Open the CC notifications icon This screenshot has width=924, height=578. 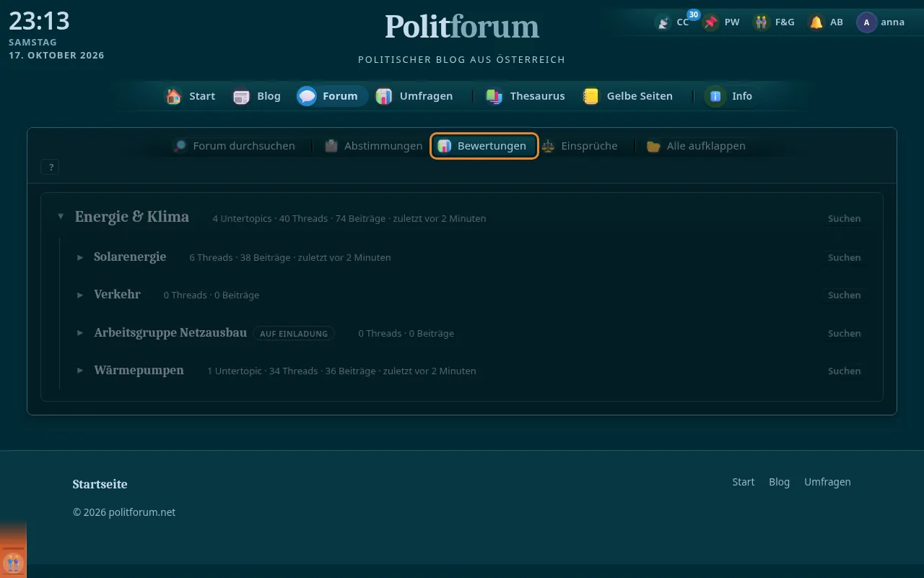coord(663,22)
